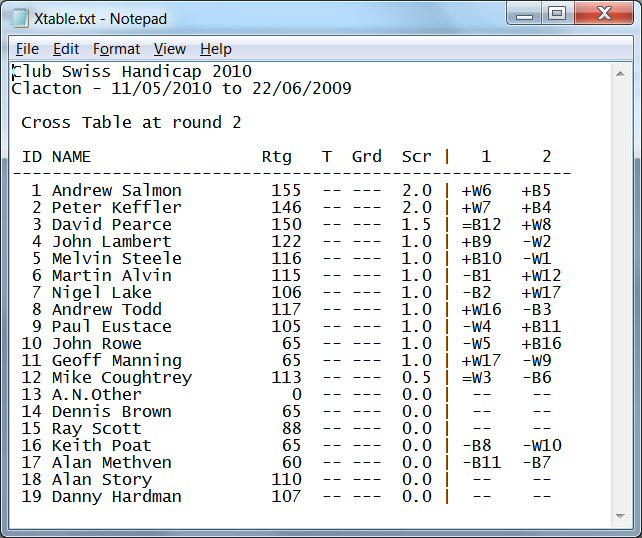
Task: Click result '+B10' in Melvin Steele's row
Action: tap(481, 258)
